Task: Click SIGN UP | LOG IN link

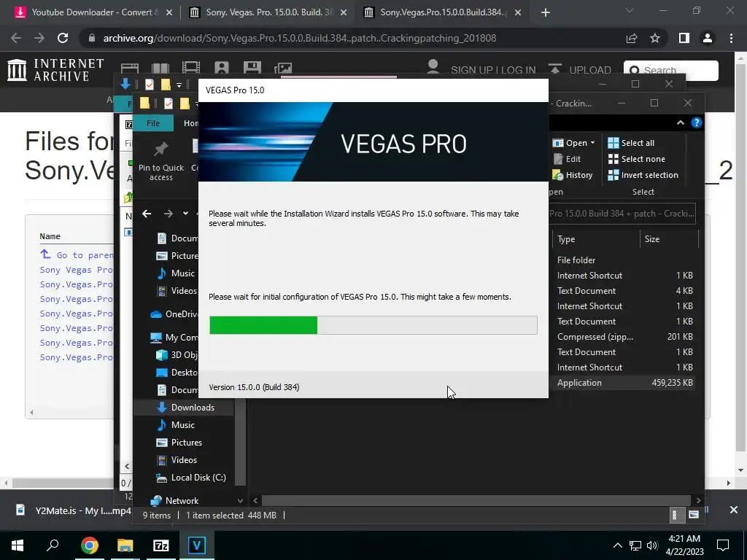Action: coord(493,70)
